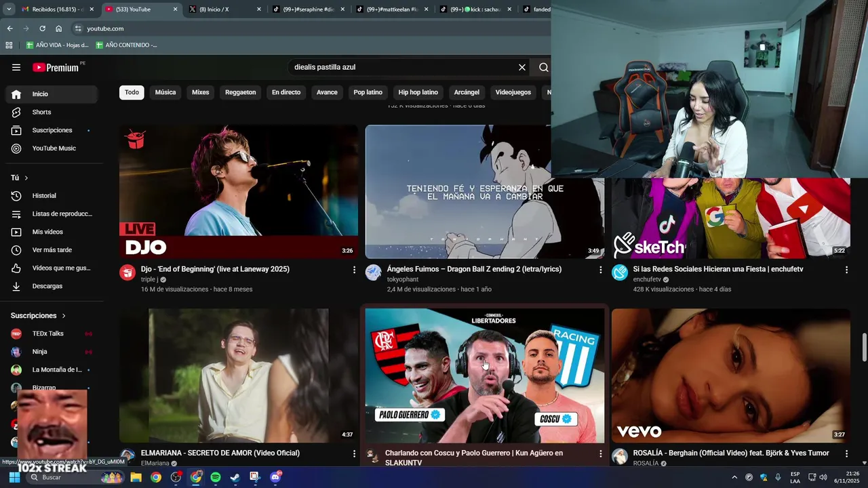This screenshot has width=868, height=488.
Task: Select the Mixes filter chip
Action: (200, 92)
